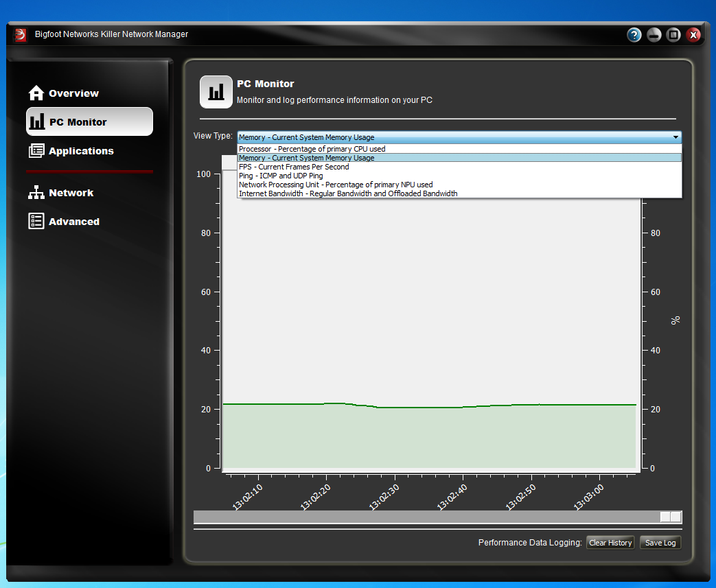
Task: Click the 'Performance Data Logging:' label
Action: tap(530, 542)
